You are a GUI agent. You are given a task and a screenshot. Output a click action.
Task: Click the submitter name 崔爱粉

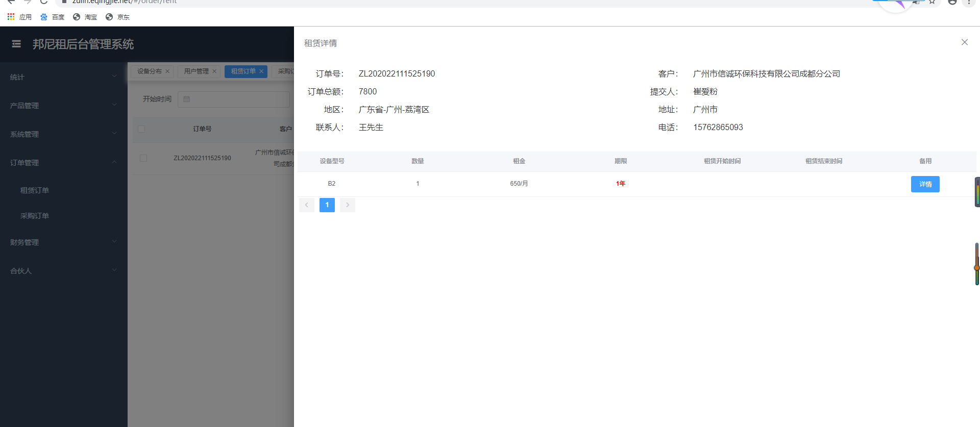(705, 92)
